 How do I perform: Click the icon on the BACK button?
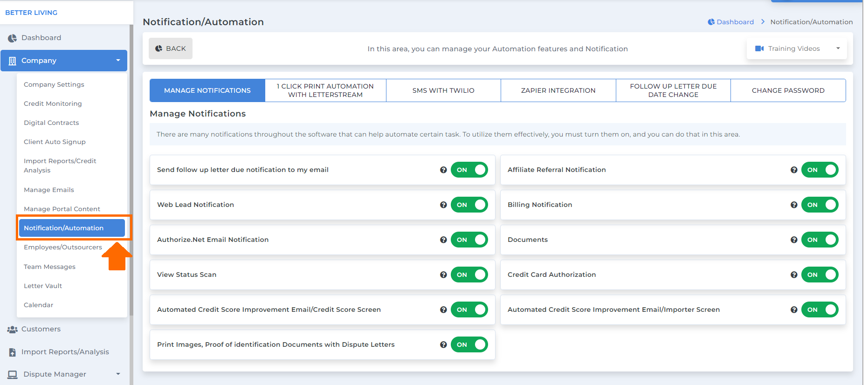pyautogui.click(x=158, y=48)
